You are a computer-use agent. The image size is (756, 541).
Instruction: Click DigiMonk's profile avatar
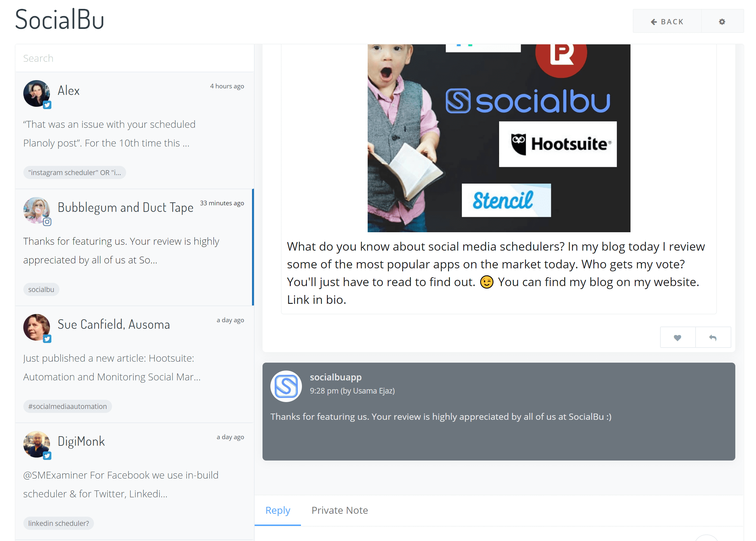click(x=36, y=444)
